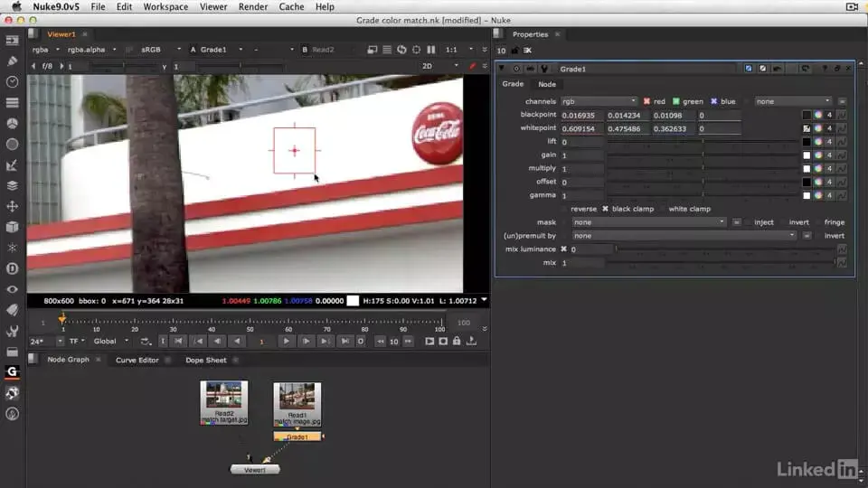Open the mask none dropdown

649,222
